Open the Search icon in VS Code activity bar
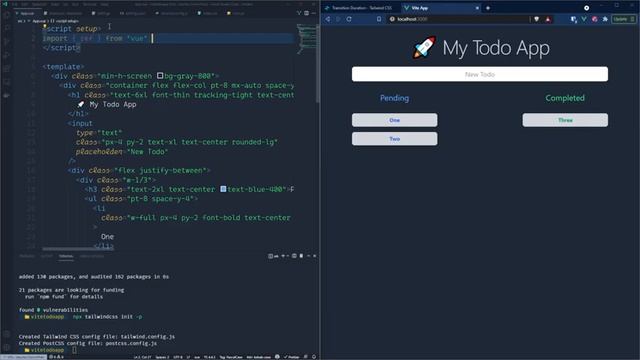Viewport: 640px width, 360px height. tap(7, 28)
